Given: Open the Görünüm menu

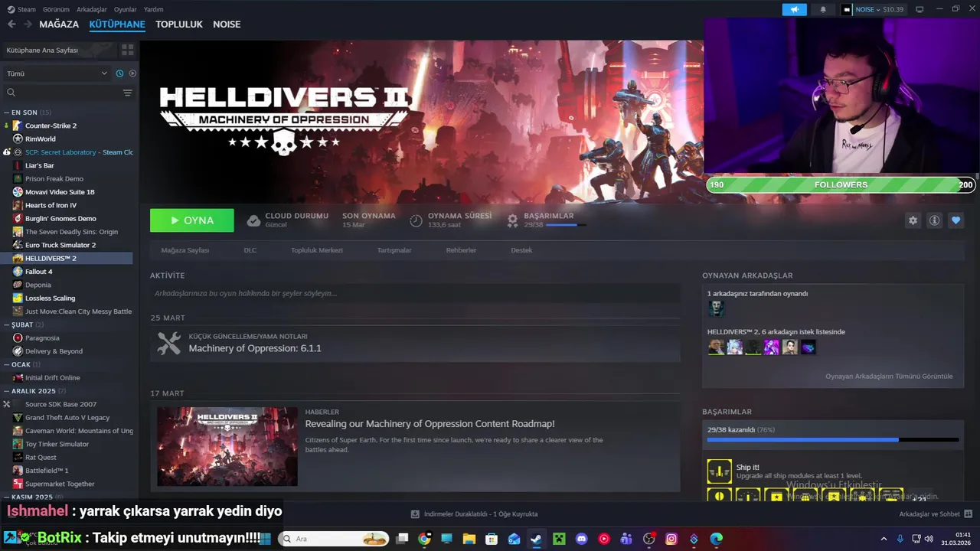Looking at the screenshot, I should 56,9.
